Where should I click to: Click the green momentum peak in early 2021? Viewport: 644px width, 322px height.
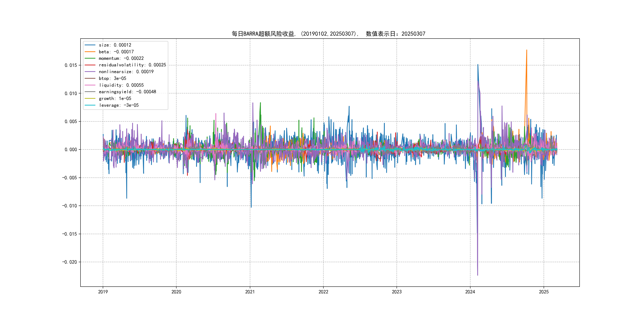point(260,103)
